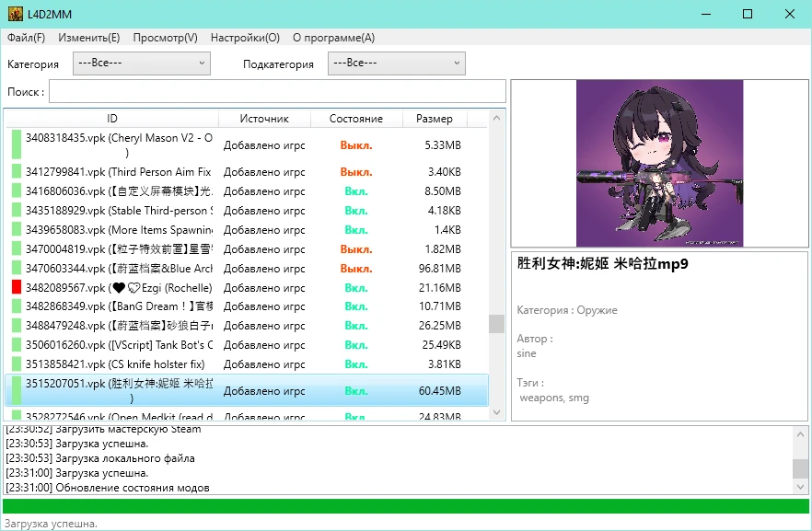This screenshot has width=812, height=531.
Task: Select the 3482089567.vpk Ezgi (Rochelle) row
Action: point(247,287)
